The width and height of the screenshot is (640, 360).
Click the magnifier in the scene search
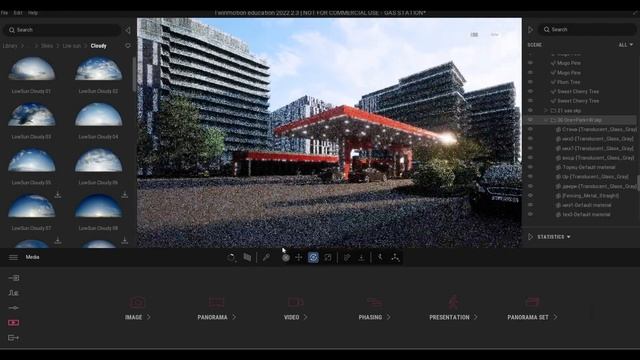pyautogui.click(x=547, y=29)
